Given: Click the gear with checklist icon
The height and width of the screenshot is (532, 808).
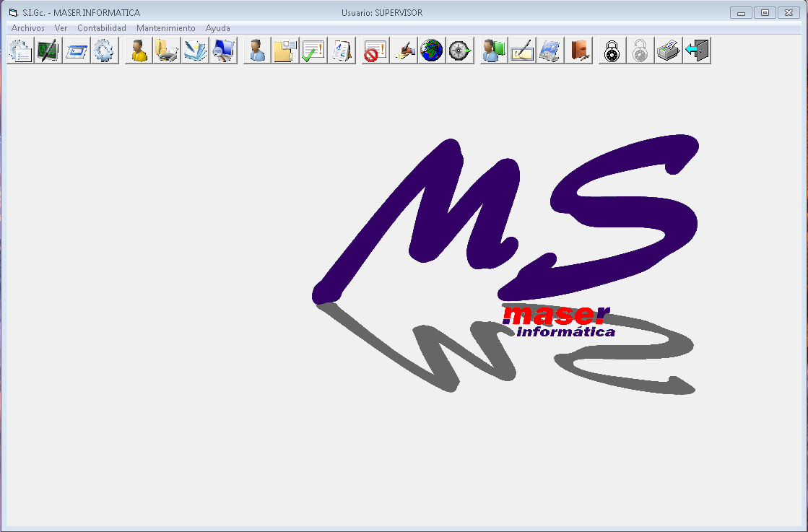Looking at the screenshot, I should (20, 51).
